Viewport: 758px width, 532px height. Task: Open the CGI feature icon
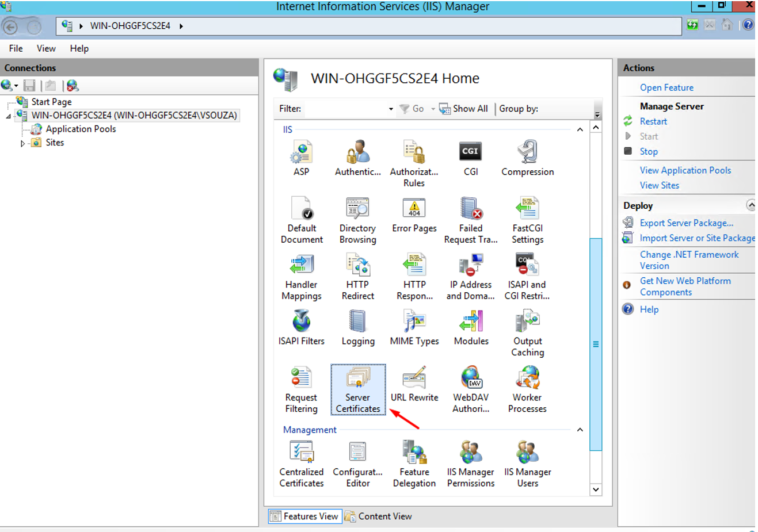pyautogui.click(x=470, y=158)
